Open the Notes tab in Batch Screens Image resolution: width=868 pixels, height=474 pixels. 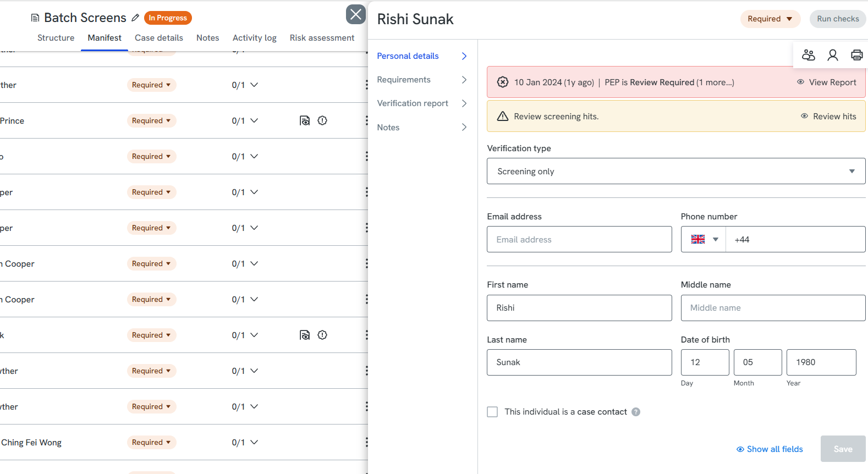click(208, 38)
